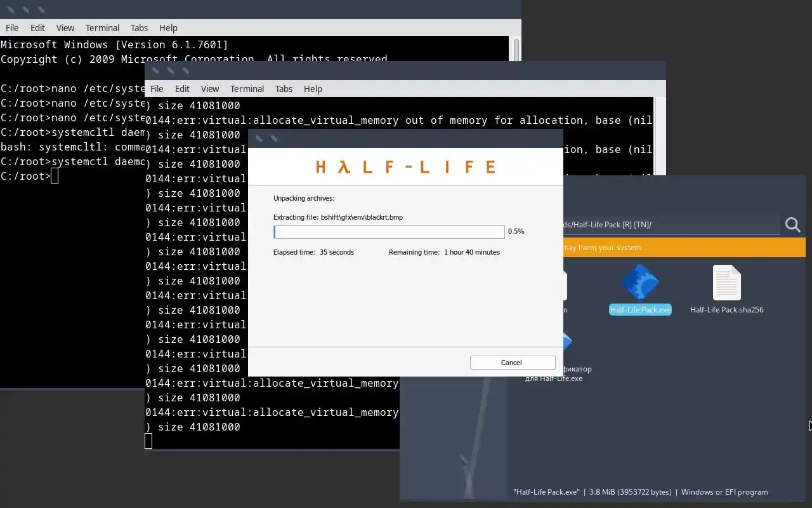
Task: Open Edit menu in the back terminal window
Action: 38,28
